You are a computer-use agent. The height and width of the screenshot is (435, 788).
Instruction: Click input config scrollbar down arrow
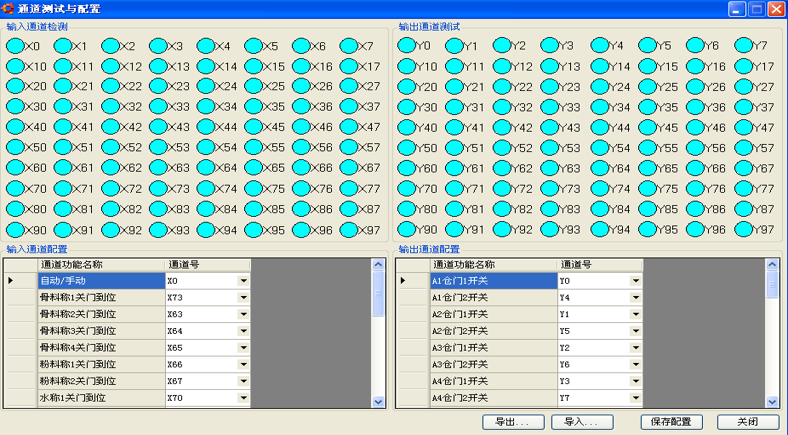[x=378, y=401]
